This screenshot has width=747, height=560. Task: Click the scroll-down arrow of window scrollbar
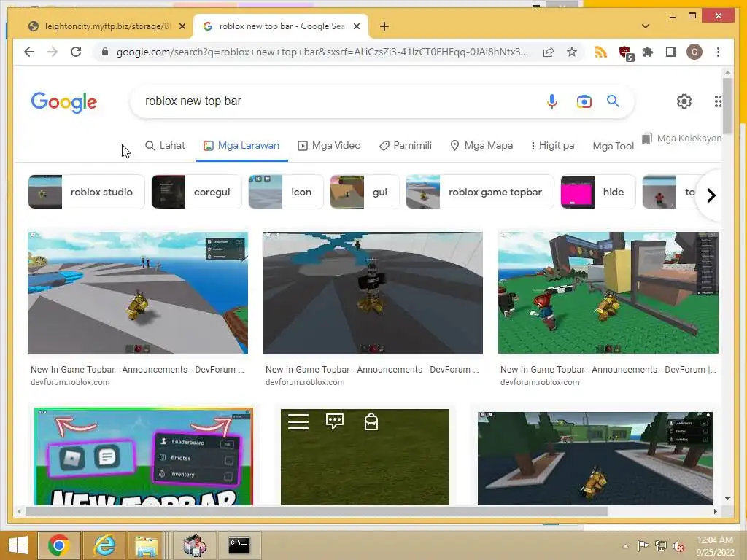[x=727, y=499]
